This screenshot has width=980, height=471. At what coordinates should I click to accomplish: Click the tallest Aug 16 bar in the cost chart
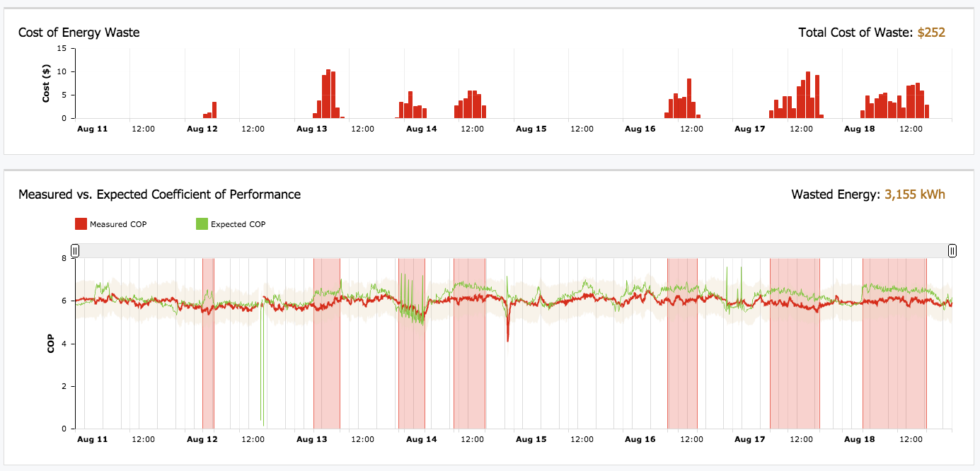point(689,98)
